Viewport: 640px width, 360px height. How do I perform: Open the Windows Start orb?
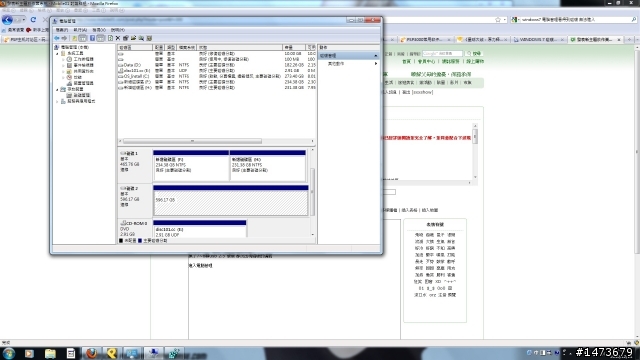9,353
